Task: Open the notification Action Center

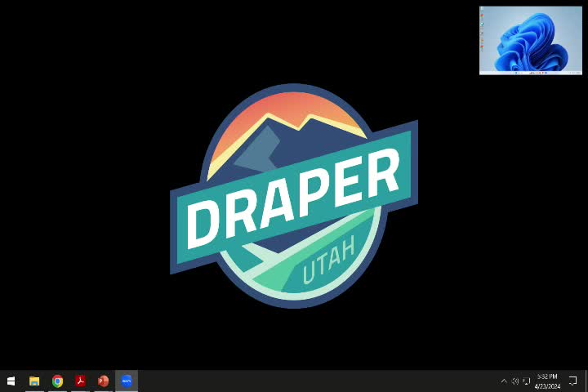Action: point(572,381)
